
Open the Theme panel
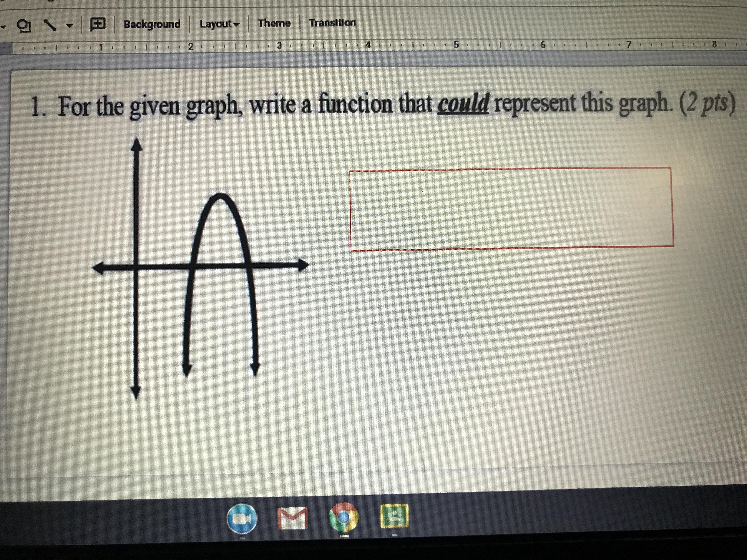pyautogui.click(x=274, y=23)
